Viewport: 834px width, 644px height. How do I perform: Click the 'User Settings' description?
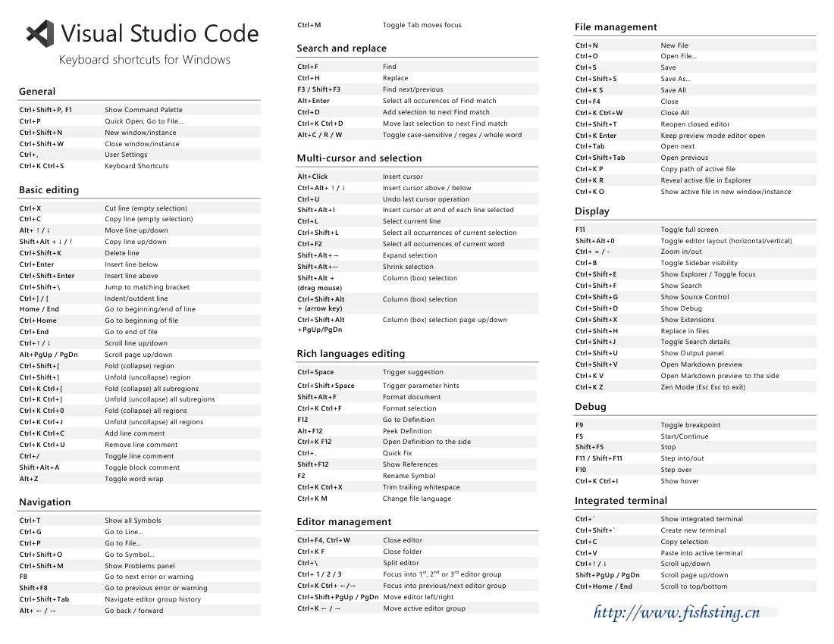point(126,155)
